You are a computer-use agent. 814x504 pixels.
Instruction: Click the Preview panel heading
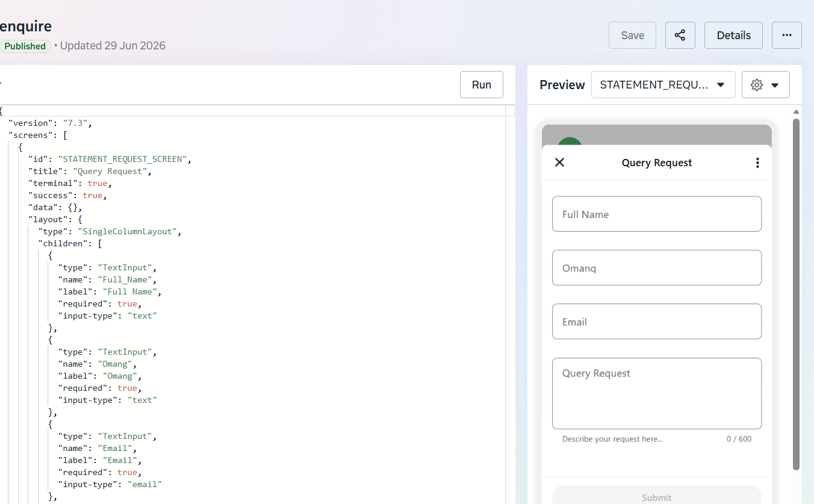(562, 85)
